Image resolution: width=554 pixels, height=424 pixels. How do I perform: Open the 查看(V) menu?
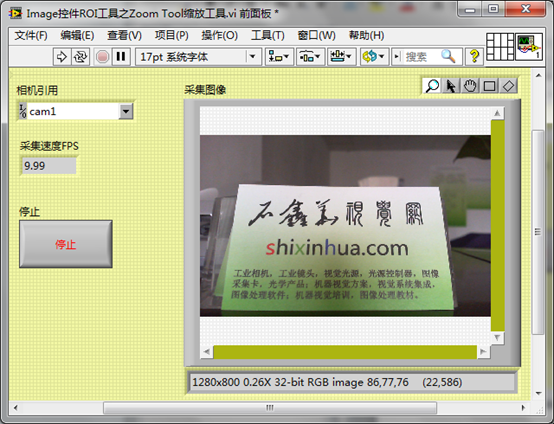coord(124,35)
